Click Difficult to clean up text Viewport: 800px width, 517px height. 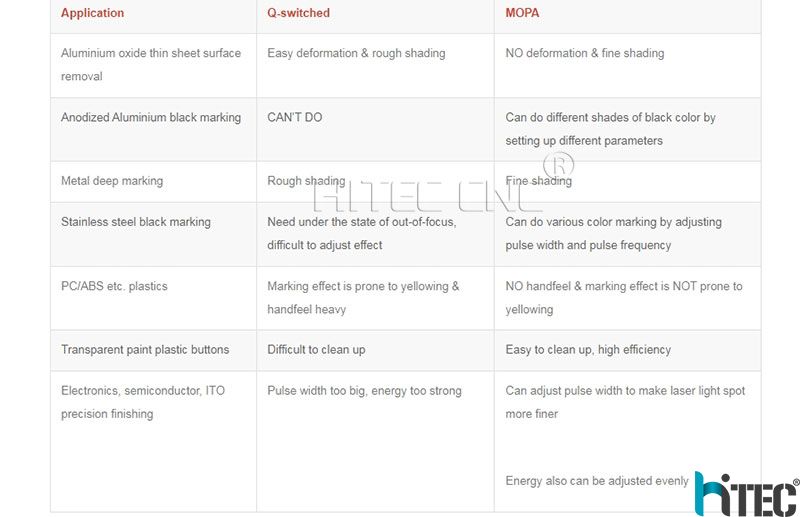(x=316, y=350)
